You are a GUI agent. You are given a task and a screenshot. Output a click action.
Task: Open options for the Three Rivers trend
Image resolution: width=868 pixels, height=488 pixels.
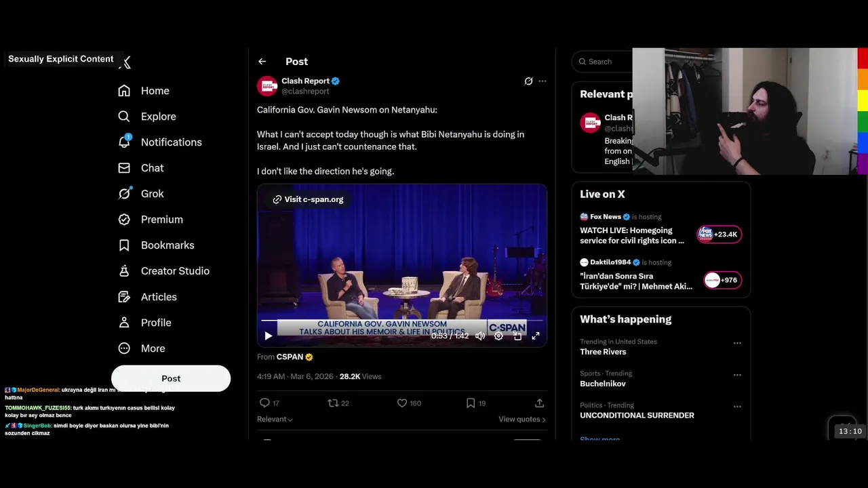tap(737, 343)
